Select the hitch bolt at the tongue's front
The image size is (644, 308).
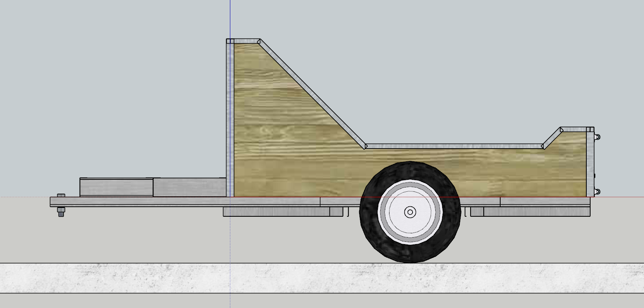[61, 205]
